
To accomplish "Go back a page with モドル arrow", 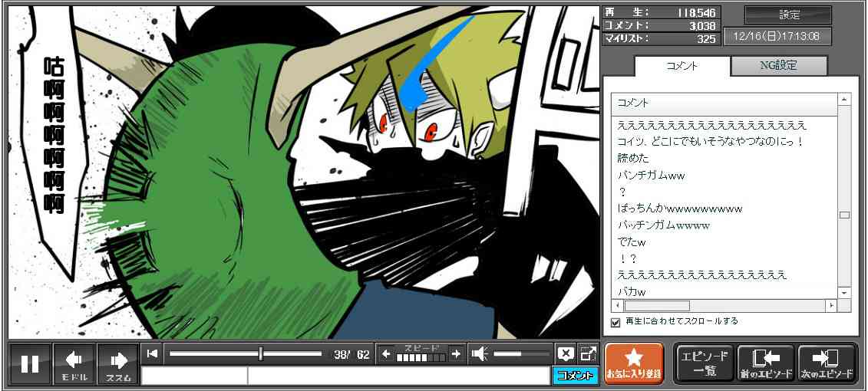I will pyautogui.click(x=74, y=363).
